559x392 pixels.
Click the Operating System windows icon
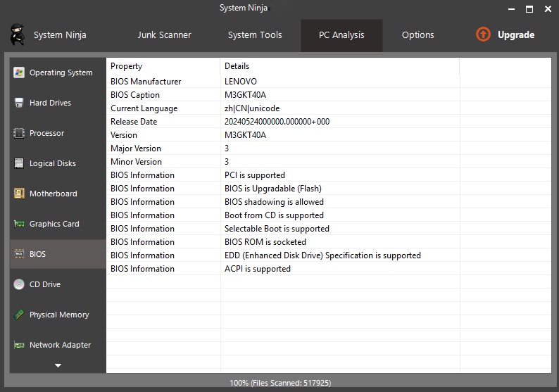tap(19, 72)
